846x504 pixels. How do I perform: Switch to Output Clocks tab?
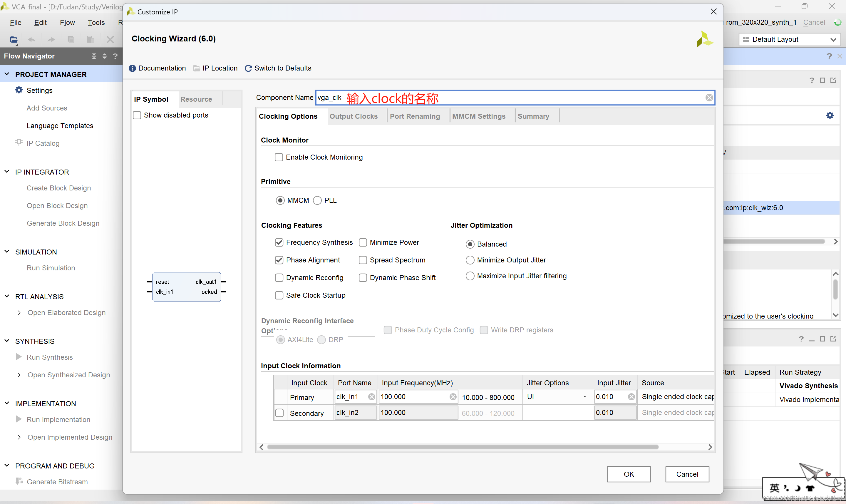pyautogui.click(x=354, y=116)
